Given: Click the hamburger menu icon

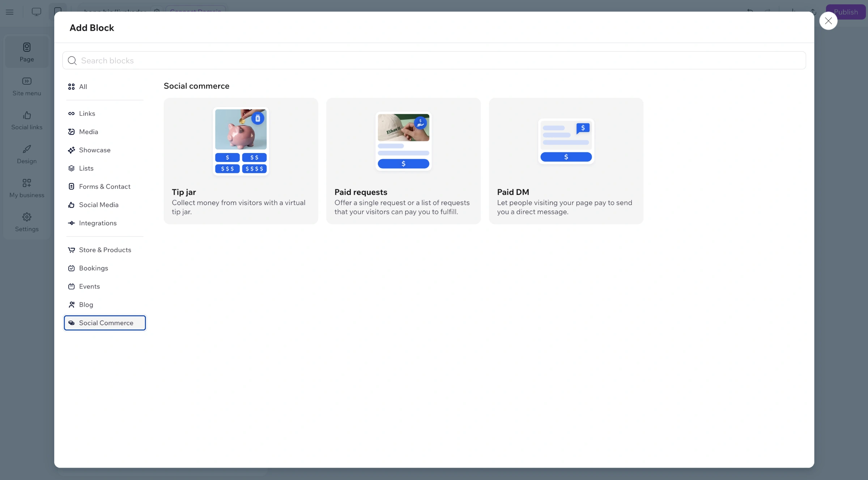Looking at the screenshot, I should click(10, 12).
